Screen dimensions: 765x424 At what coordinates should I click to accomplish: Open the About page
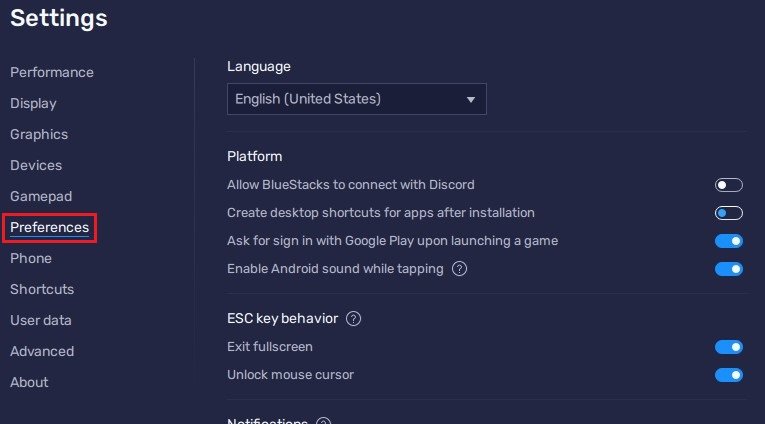pos(29,382)
